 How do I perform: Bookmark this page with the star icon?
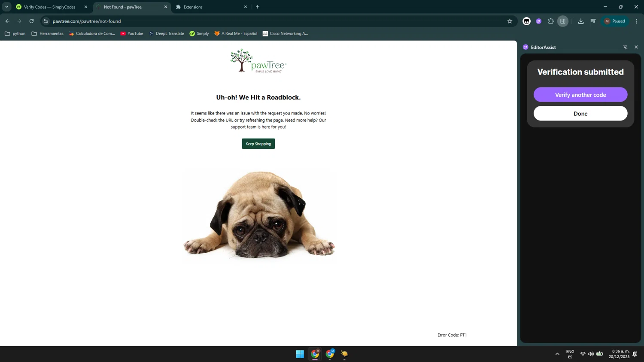coord(510,21)
